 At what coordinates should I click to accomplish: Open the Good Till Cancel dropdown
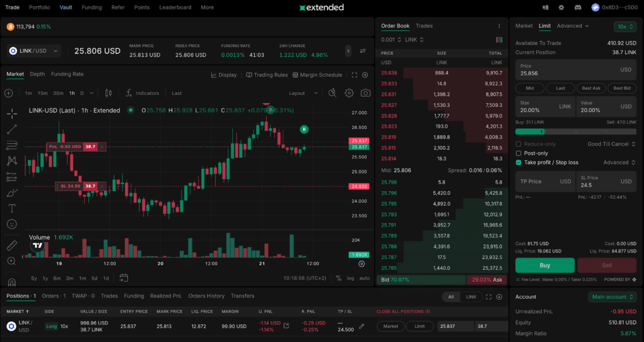[x=611, y=144]
